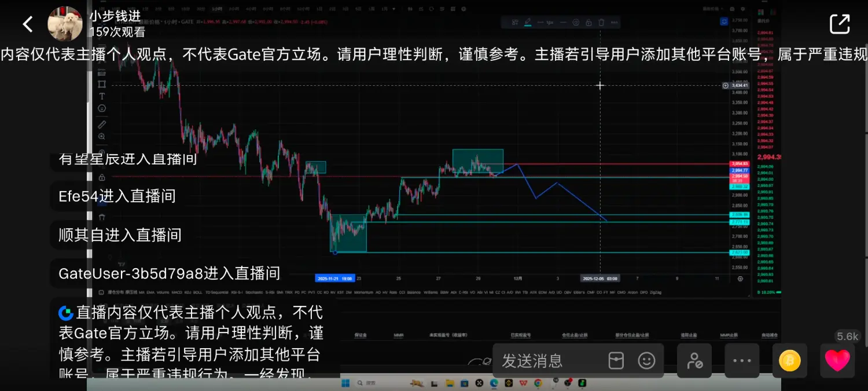Screen dimensions: 868x391
Task: Select the emoji sticker tool in left toolbar
Action: pyautogui.click(x=102, y=108)
